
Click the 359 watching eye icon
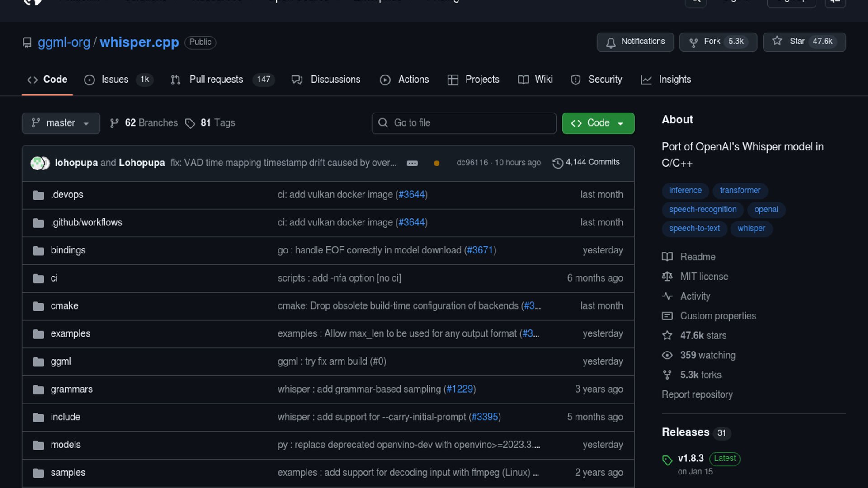pos(667,355)
